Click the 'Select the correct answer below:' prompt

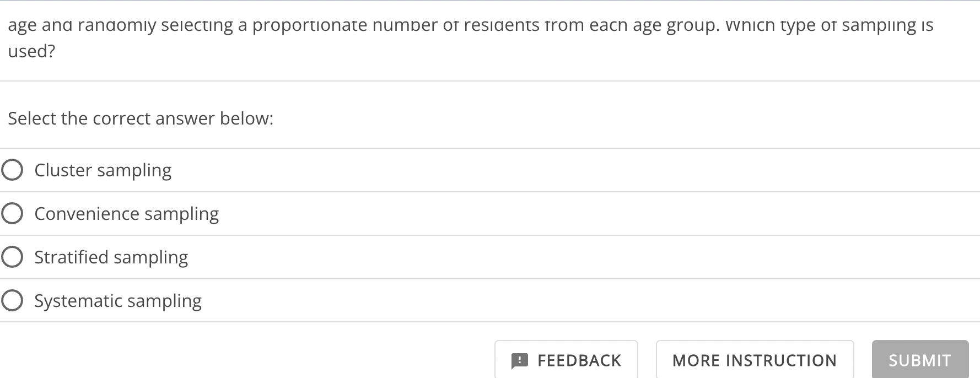(x=141, y=118)
